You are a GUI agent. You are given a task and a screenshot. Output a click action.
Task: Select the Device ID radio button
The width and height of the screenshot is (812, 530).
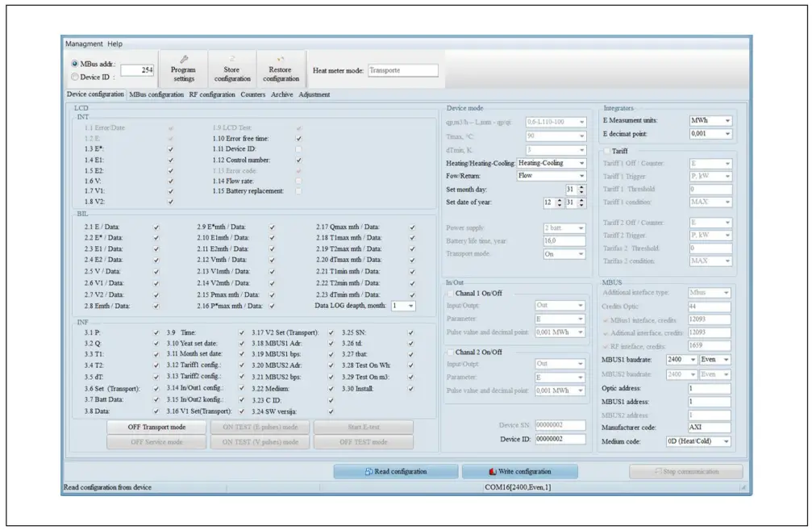pos(75,77)
